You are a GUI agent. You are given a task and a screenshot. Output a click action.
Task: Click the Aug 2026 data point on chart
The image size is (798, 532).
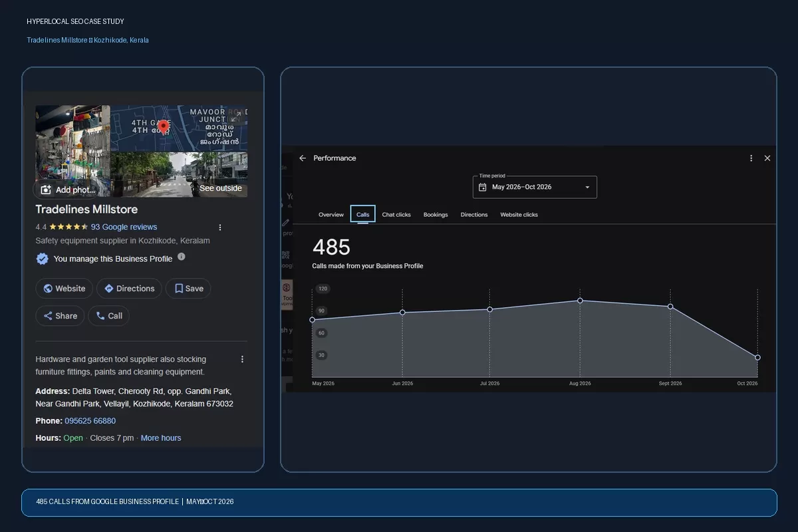(580, 301)
